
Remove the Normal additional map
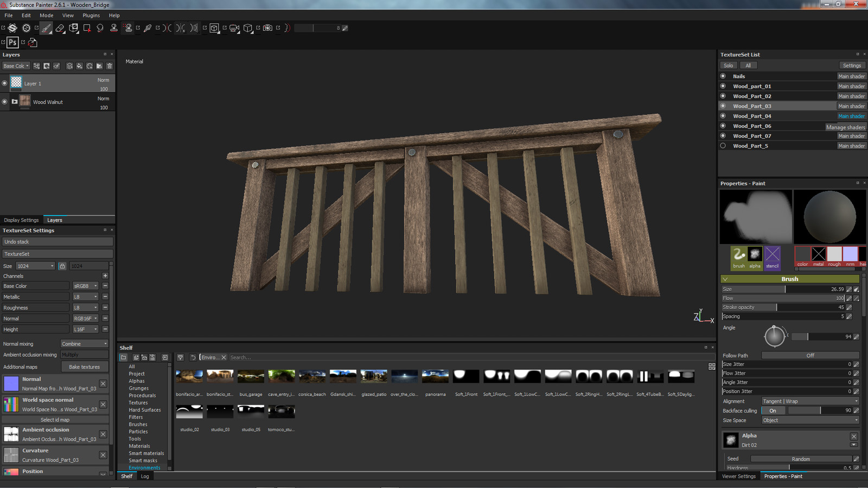(x=103, y=383)
